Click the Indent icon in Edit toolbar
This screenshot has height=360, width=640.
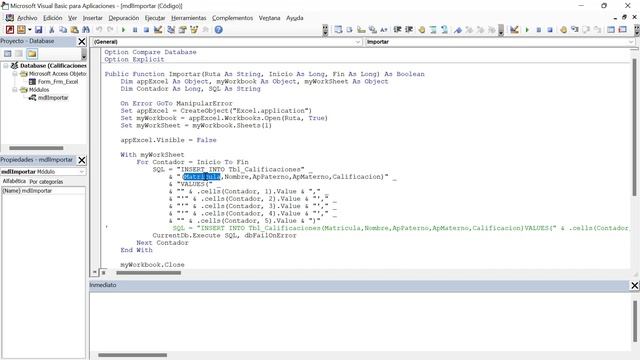click(397, 30)
